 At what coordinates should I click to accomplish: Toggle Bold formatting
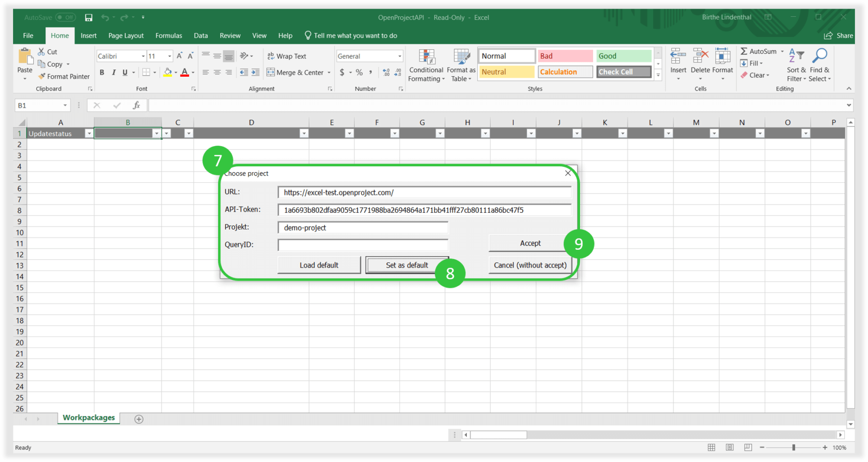click(x=102, y=72)
